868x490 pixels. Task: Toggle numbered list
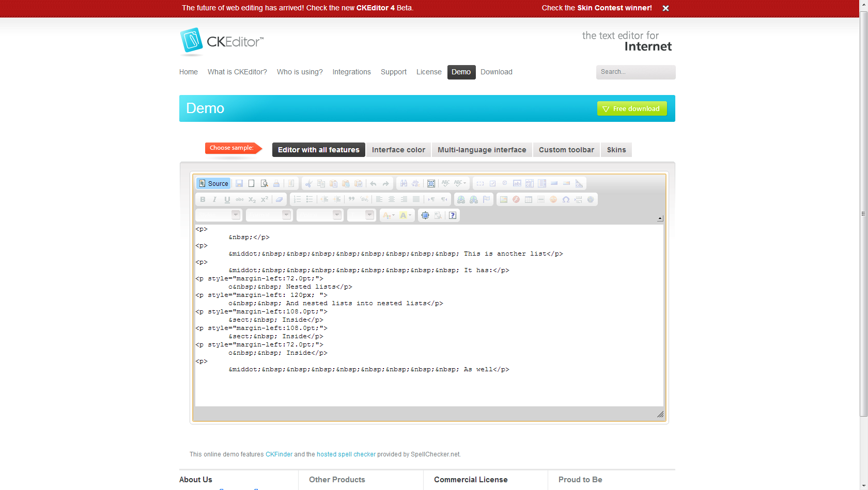pos(297,199)
